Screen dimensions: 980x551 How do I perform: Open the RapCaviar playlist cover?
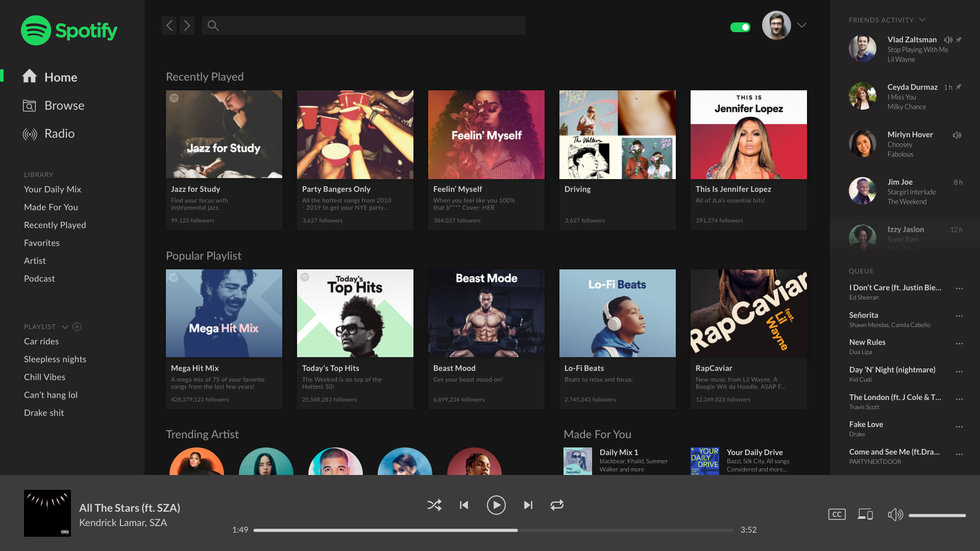pyautogui.click(x=749, y=313)
